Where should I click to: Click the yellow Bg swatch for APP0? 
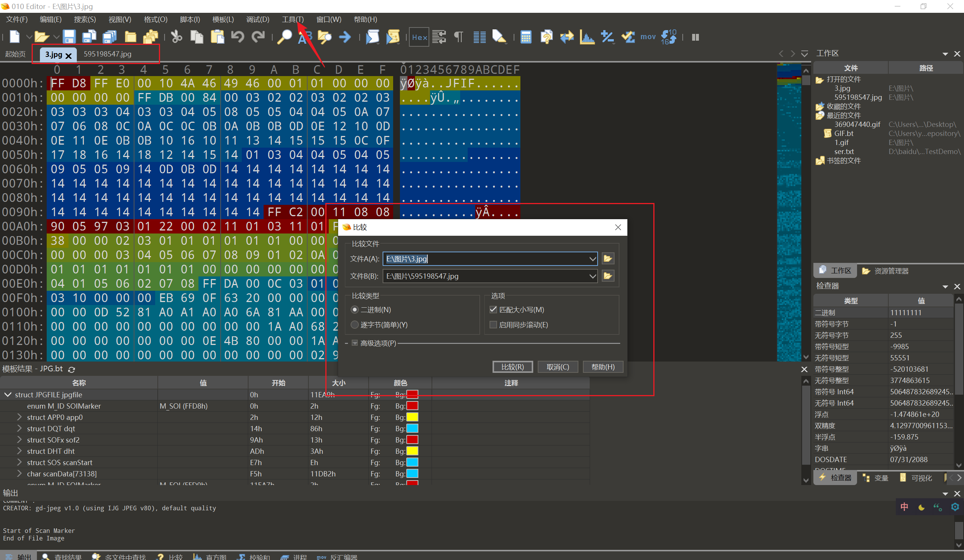point(412,417)
